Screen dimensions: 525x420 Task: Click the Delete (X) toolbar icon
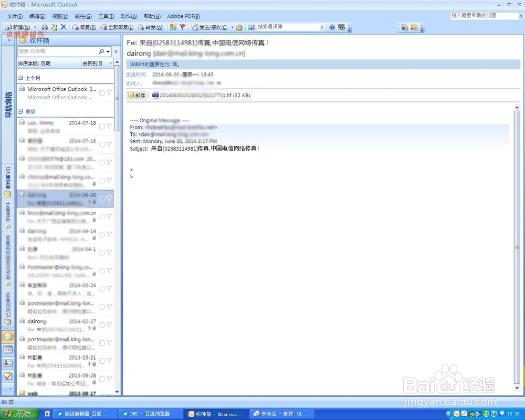[x=64, y=27]
